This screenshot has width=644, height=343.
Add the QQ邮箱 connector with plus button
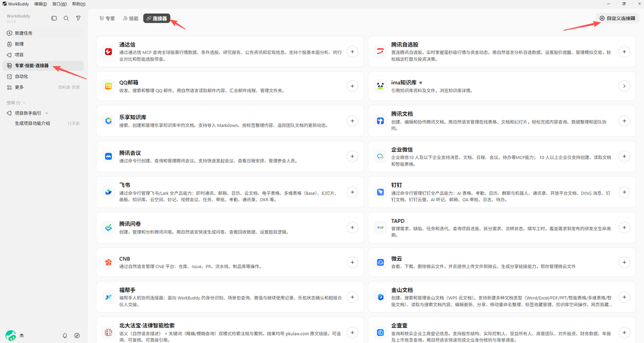tap(352, 86)
